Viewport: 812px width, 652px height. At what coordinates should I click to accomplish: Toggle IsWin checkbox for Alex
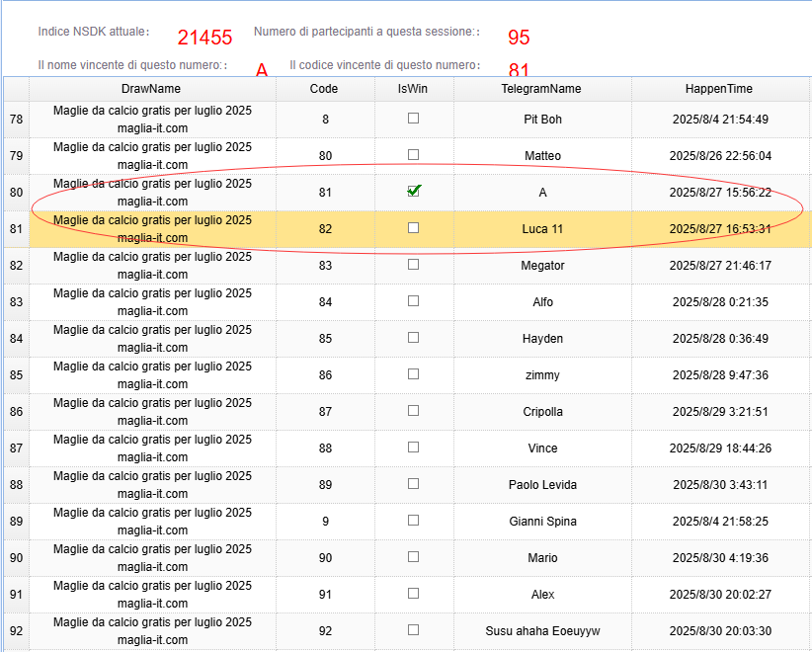click(413, 594)
